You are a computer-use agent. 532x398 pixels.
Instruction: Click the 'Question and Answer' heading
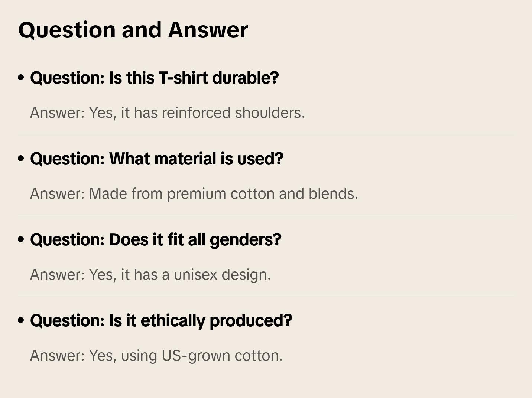click(133, 30)
